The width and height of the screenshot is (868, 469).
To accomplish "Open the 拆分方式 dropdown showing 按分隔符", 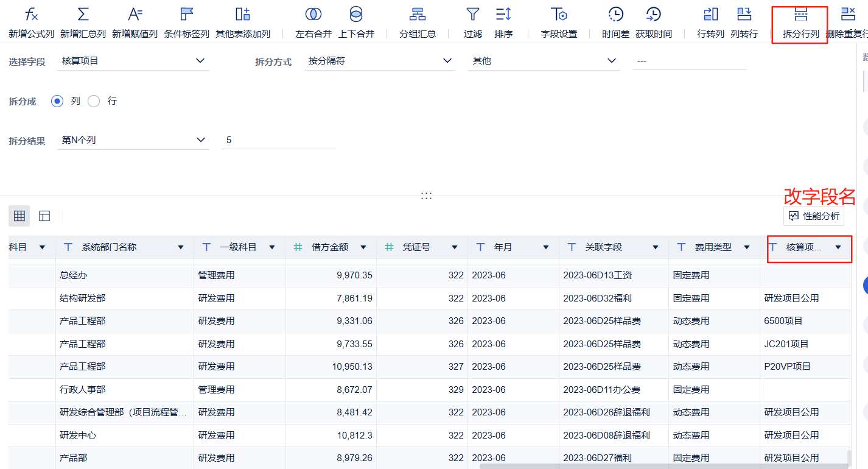I will pos(380,61).
